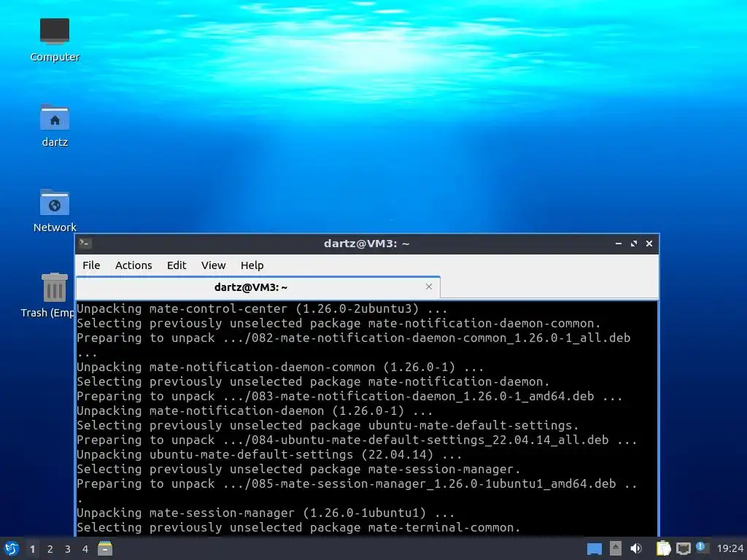Click the Lubuntu start menu icon
This screenshot has width=747, height=560.
(12, 548)
